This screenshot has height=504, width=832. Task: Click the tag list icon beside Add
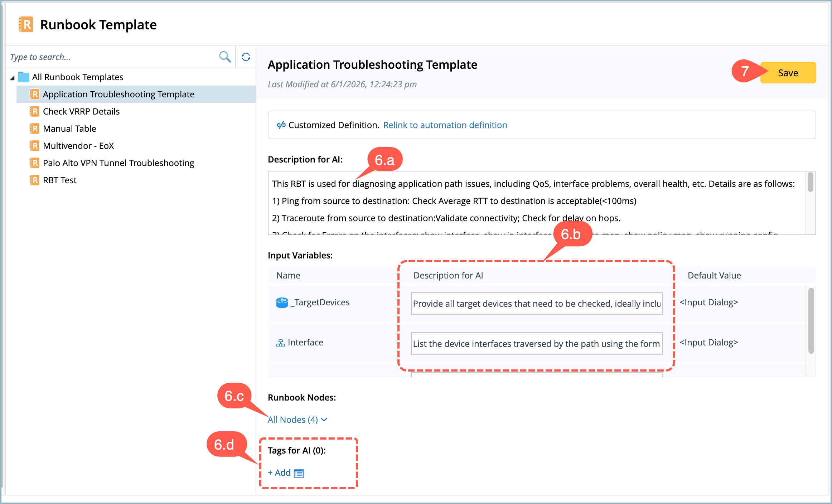coord(299,473)
